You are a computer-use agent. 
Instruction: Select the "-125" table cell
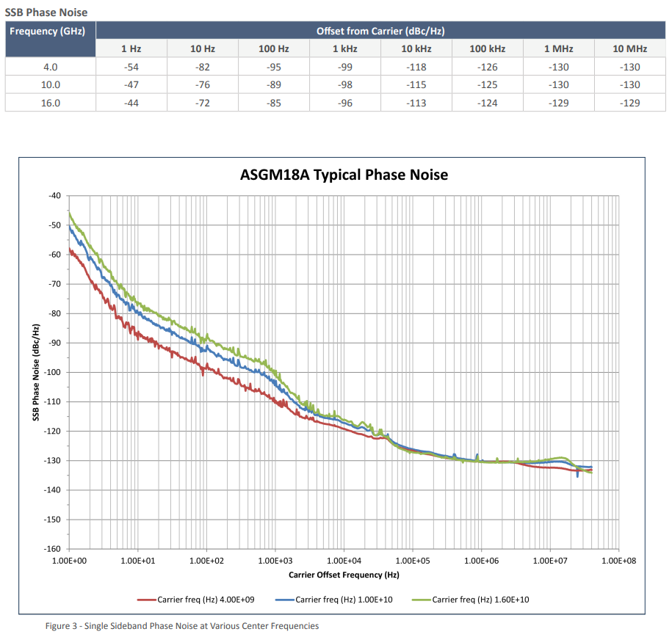pyautogui.click(x=487, y=85)
